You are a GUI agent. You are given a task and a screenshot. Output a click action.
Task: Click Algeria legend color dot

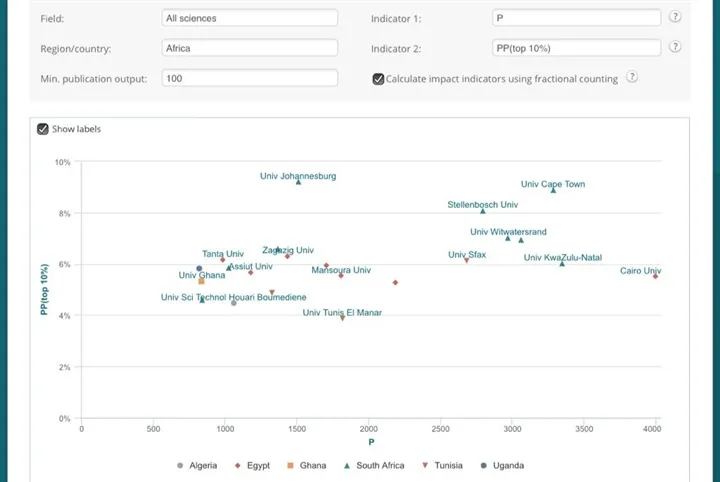coord(180,465)
